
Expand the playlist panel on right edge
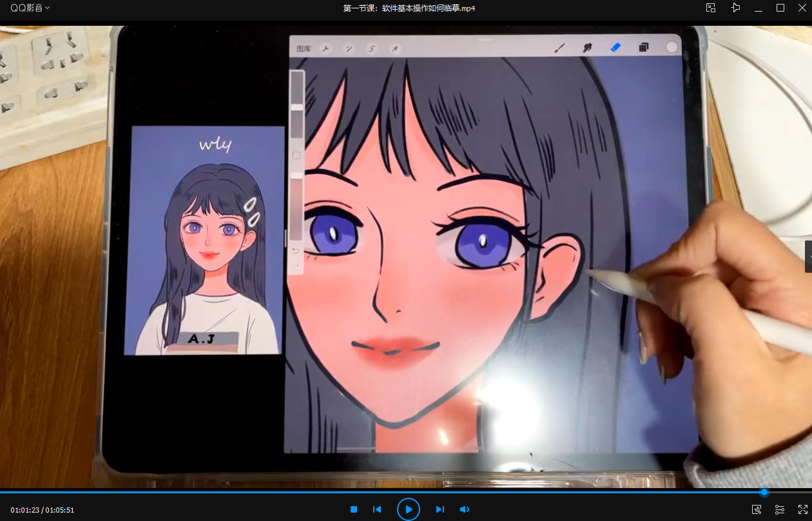(808, 257)
